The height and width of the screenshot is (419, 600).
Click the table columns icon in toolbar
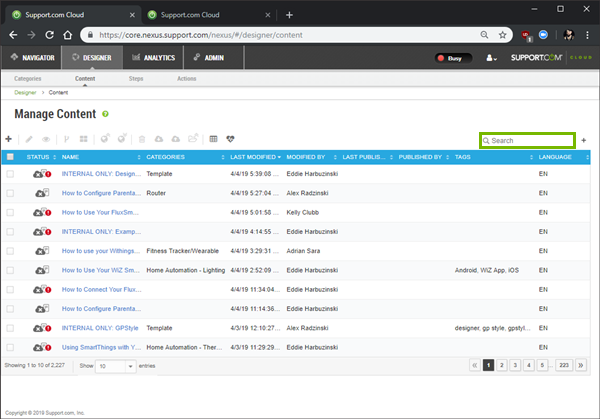pyautogui.click(x=214, y=139)
